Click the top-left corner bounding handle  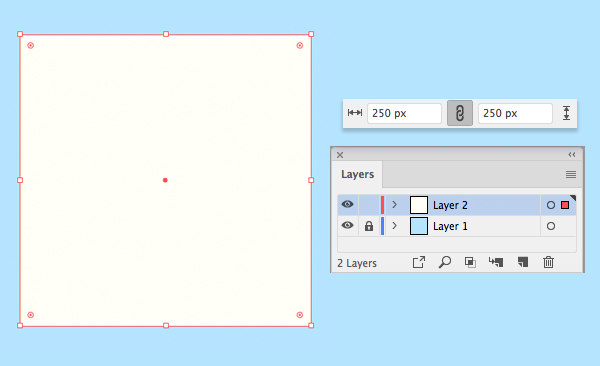coord(20,34)
